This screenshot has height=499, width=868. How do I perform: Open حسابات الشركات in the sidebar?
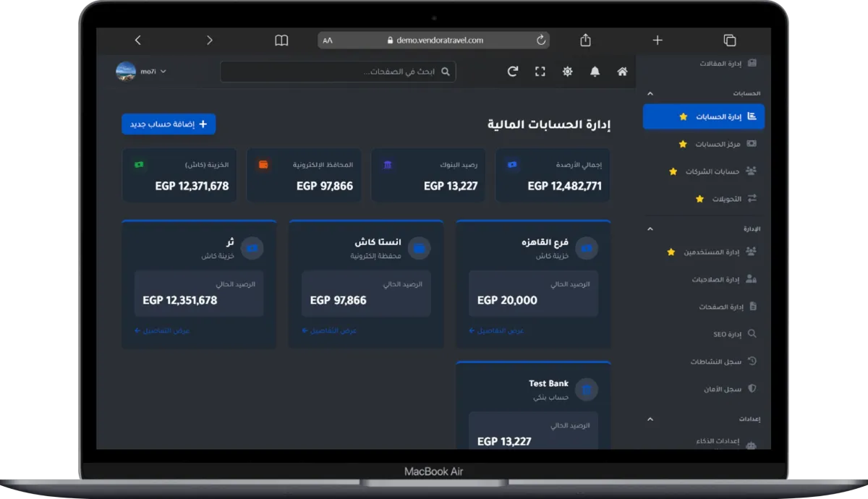point(703,171)
